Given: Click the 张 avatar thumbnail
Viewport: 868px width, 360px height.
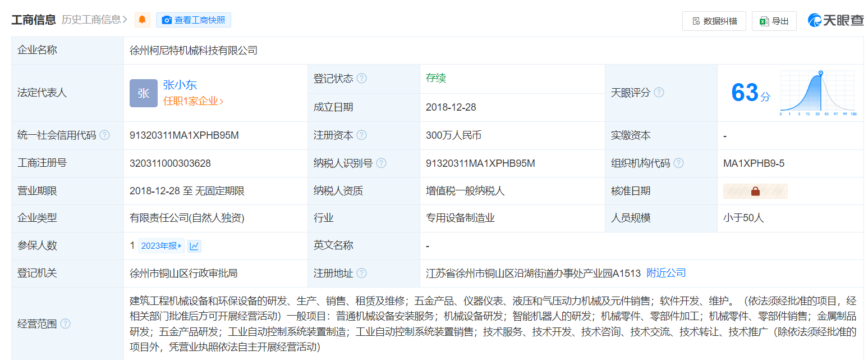Looking at the screenshot, I should click(144, 93).
